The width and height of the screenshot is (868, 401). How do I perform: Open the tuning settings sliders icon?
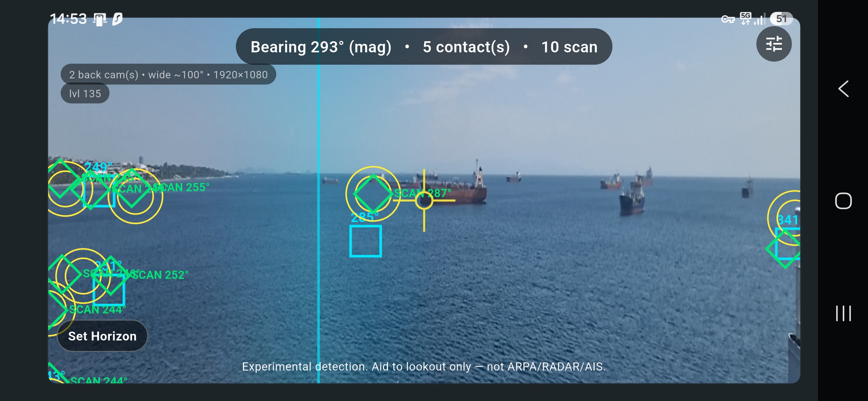point(774,44)
